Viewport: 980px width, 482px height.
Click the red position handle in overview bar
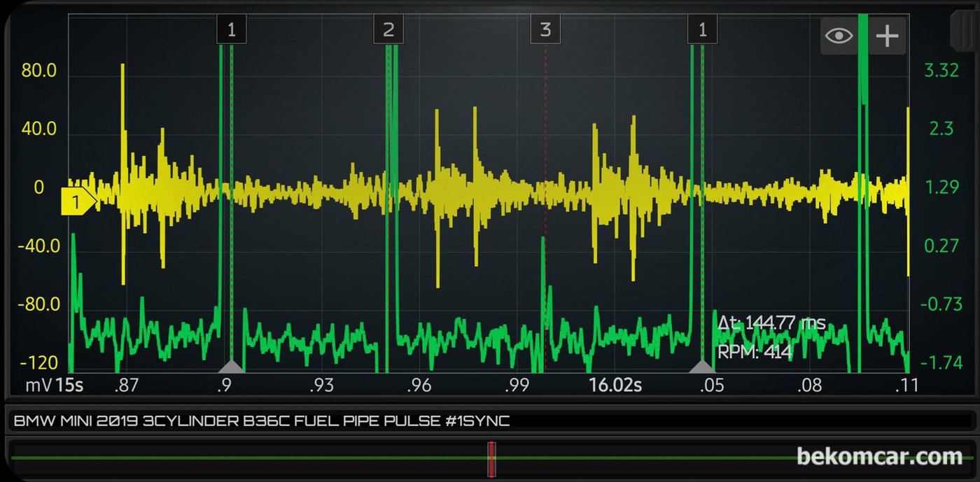point(491,459)
